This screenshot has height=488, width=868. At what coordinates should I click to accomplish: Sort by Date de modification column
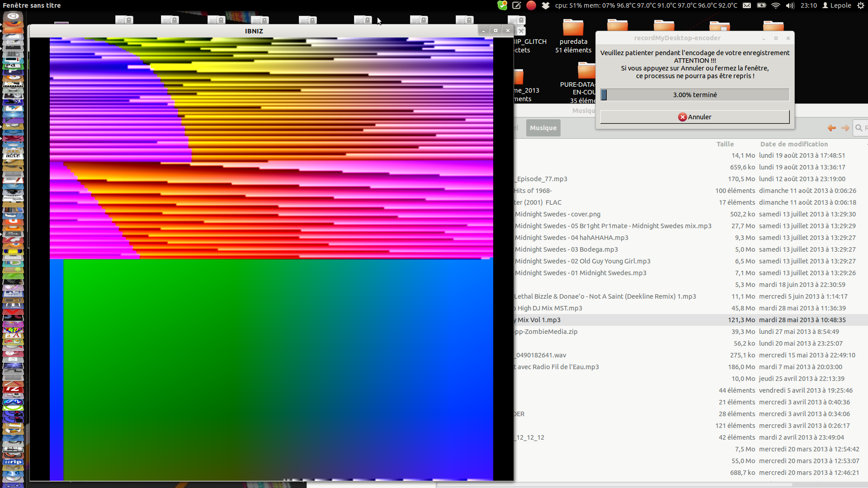pyautogui.click(x=794, y=144)
